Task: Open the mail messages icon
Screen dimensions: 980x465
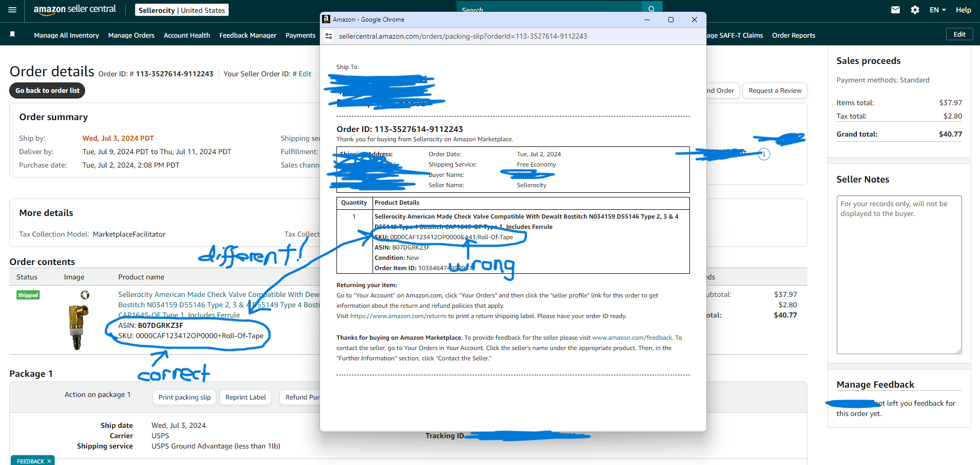Action: pyautogui.click(x=895, y=10)
